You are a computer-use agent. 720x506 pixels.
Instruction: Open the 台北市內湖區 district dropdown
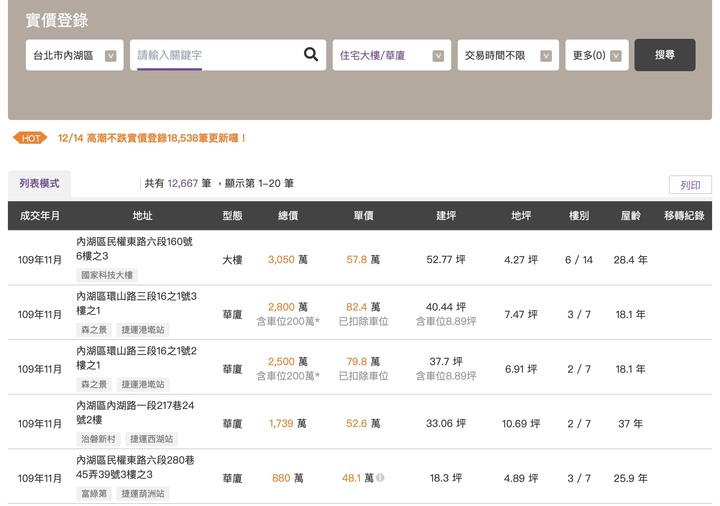point(75,55)
